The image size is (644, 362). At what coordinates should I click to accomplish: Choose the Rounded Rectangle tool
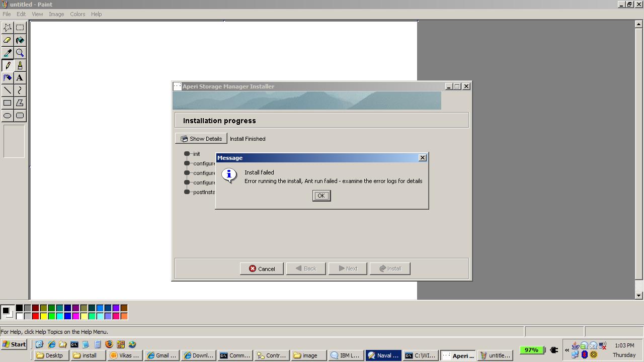click(x=20, y=116)
